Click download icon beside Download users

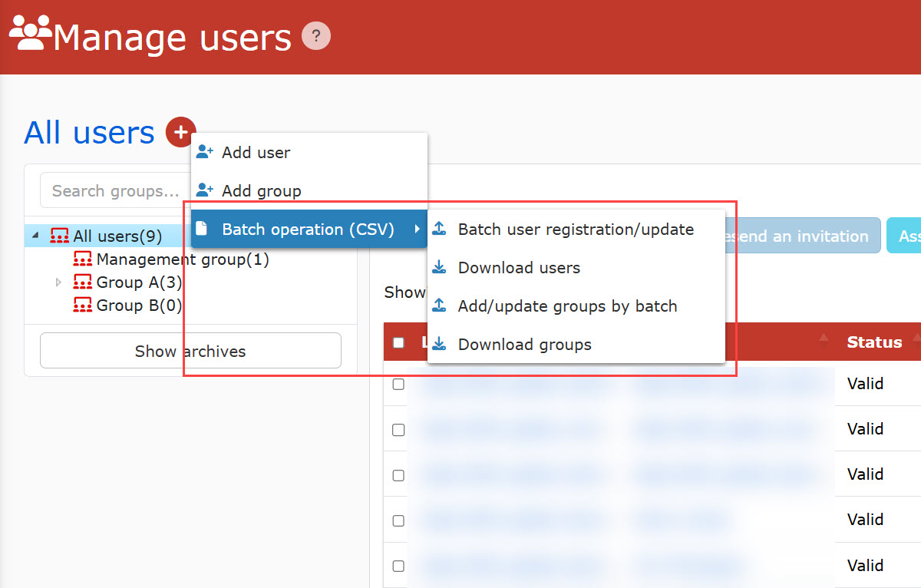coord(439,267)
